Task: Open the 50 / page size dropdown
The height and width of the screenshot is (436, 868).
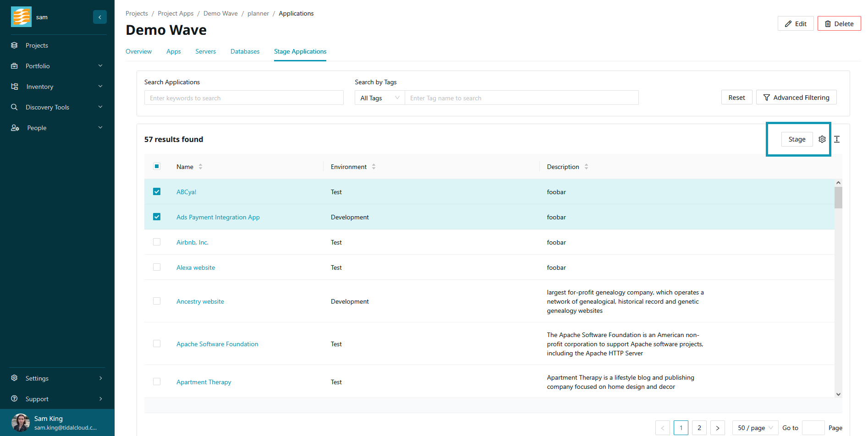Action: 755,428
